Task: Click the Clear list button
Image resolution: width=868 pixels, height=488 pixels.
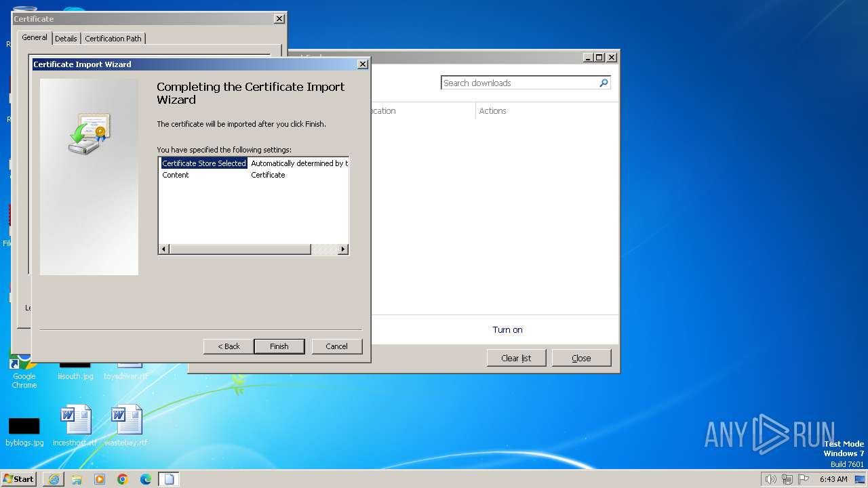Action: (516, 358)
